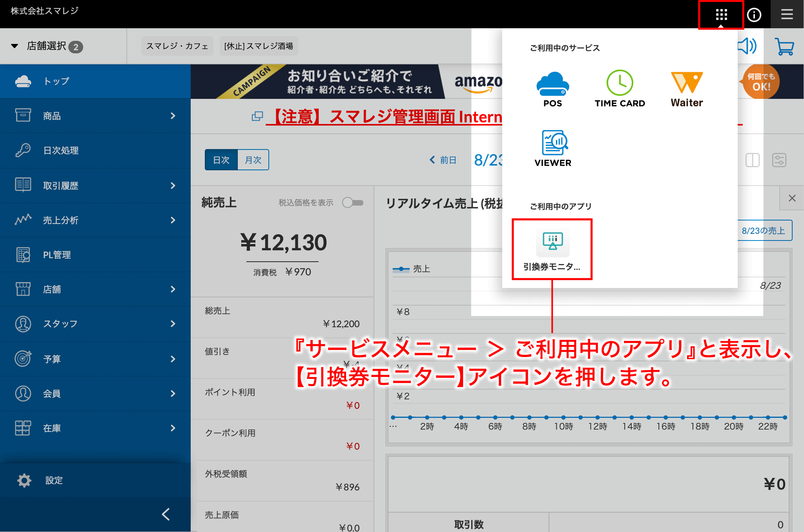
Task: Select store スマレジ・カフェ
Action: [177, 46]
